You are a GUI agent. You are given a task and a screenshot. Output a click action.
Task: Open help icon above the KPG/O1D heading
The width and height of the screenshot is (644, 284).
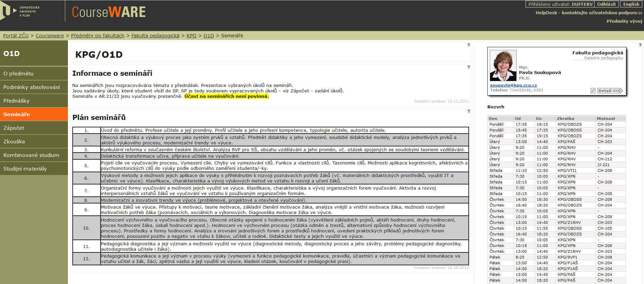[469, 45]
